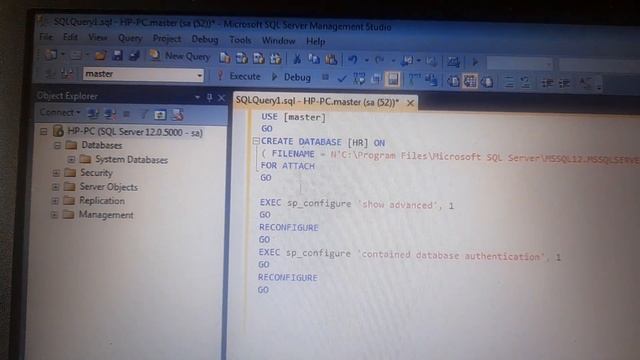Collapse the CREATE DATABASE code block

pyautogui.click(x=256, y=141)
